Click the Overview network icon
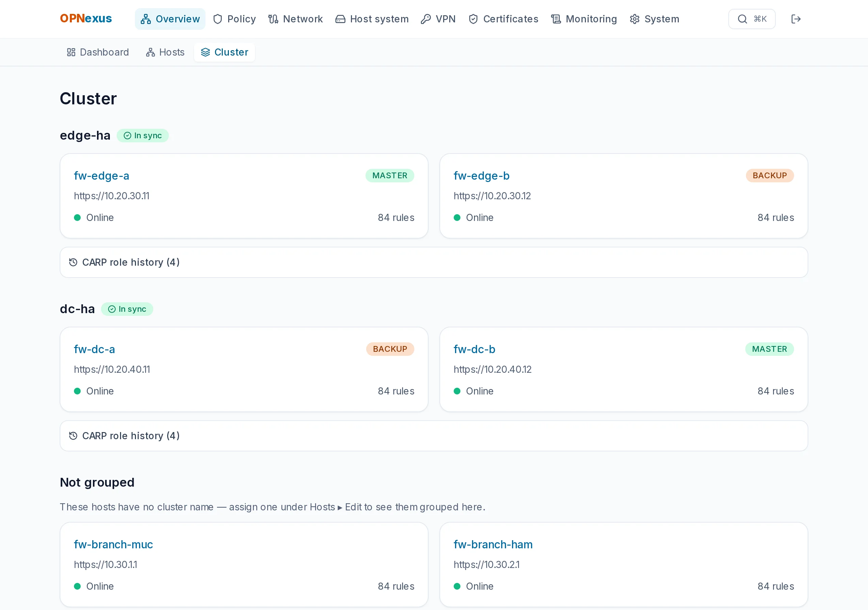Image resolution: width=868 pixels, height=610 pixels. (x=145, y=19)
